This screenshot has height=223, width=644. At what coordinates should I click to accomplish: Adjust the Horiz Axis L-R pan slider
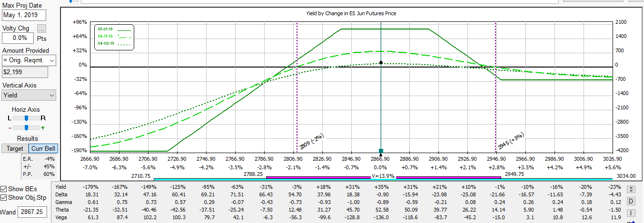click(26, 117)
